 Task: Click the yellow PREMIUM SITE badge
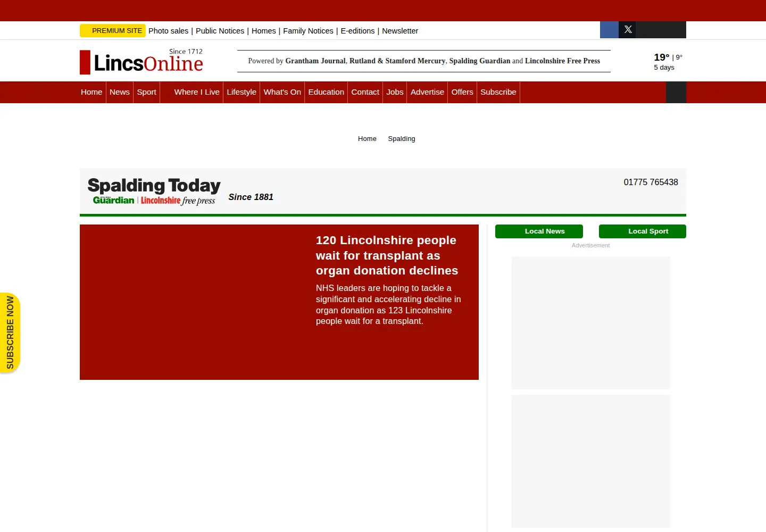[x=113, y=31]
